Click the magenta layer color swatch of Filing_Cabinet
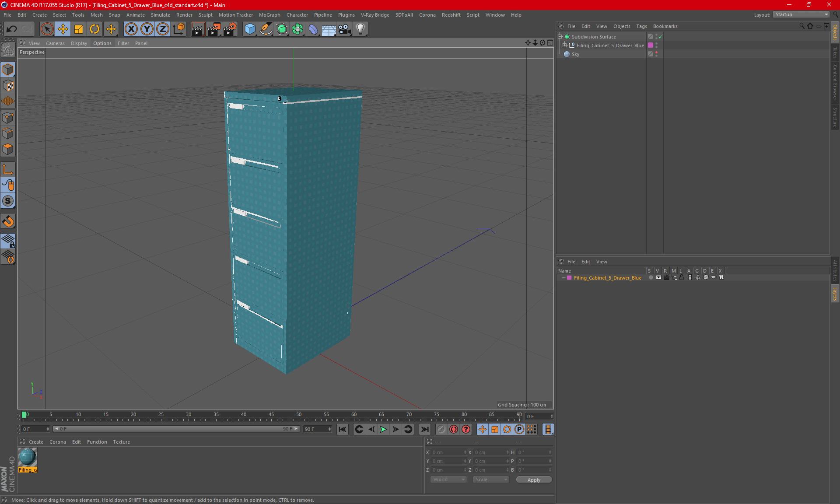This screenshot has height=504, width=840. coord(651,45)
